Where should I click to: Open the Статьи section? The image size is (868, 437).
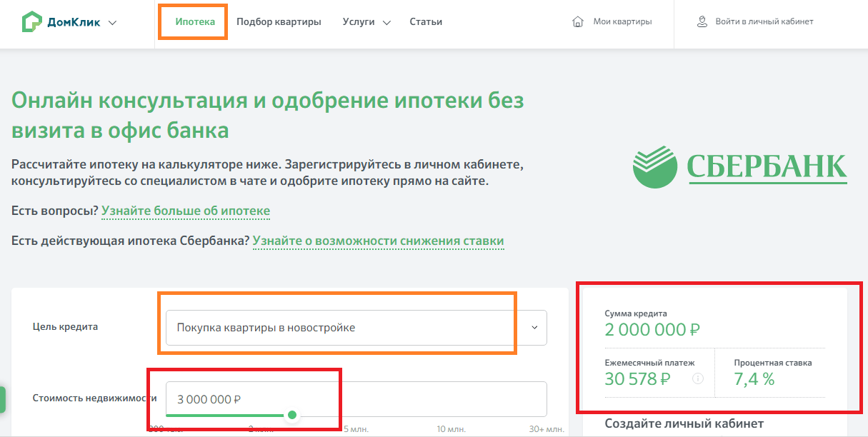click(x=426, y=22)
